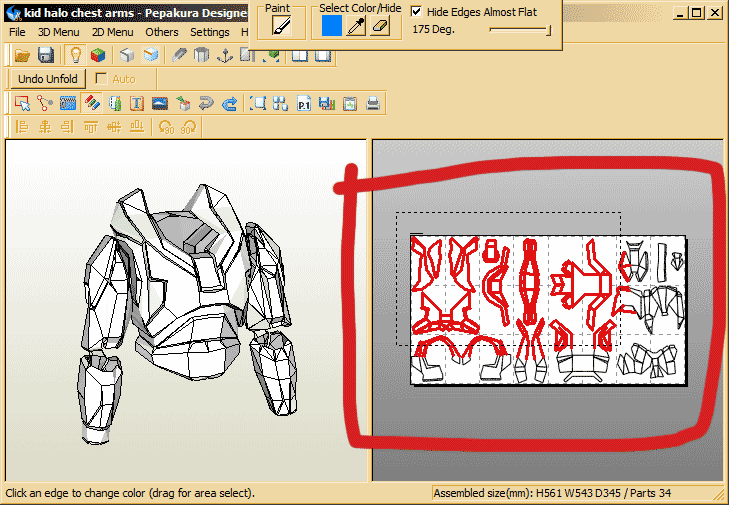Click the gray cylinder fold view icon

tap(201, 55)
